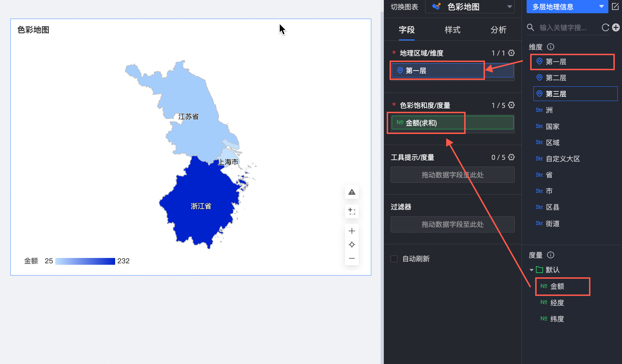Click the 过滤器 drop zone placeholder
The image size is (622, 364).
coord(453,224)
